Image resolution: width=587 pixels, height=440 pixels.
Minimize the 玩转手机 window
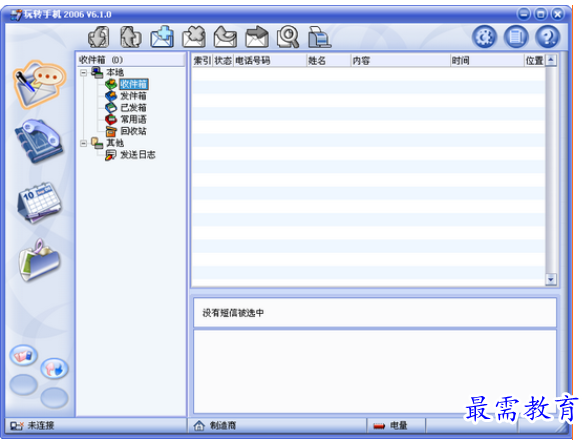[524, 14]
